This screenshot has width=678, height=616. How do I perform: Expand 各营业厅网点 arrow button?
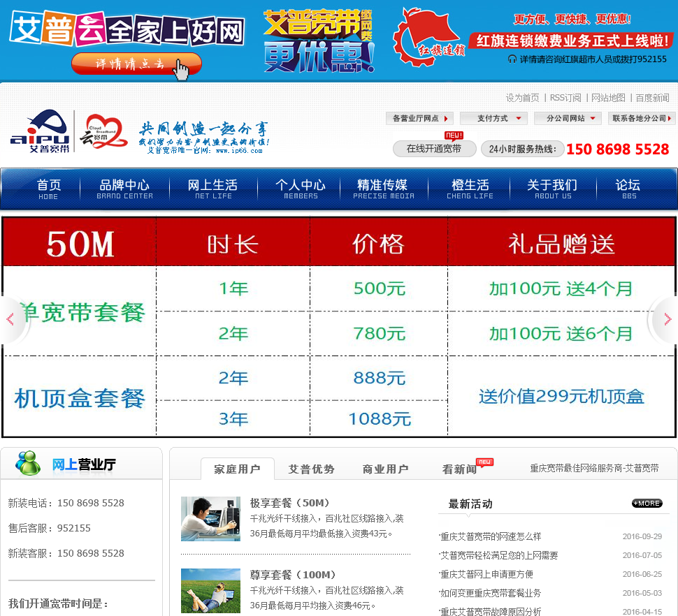pyautogui.click(x=419, y=118)
